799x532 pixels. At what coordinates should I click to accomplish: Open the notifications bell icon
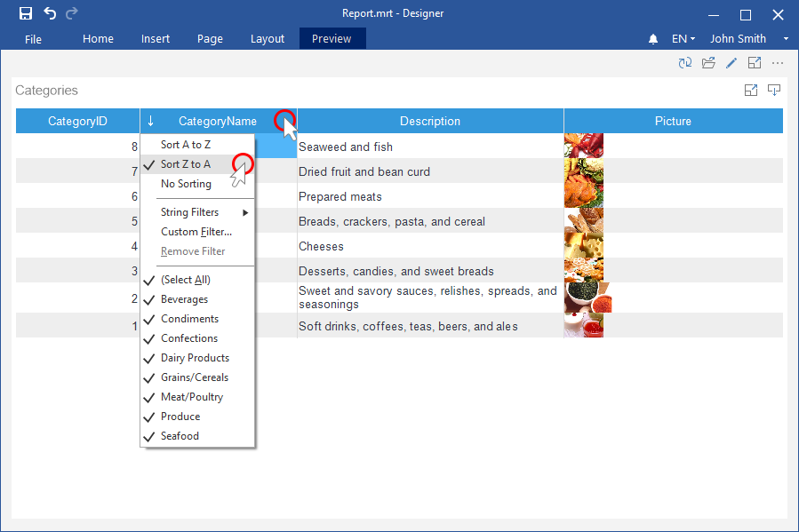point(653,39)
